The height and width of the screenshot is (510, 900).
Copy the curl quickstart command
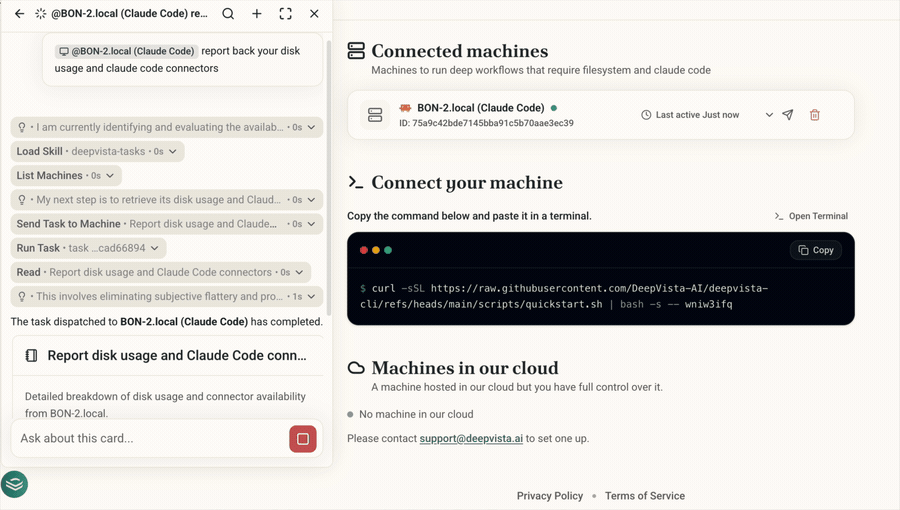(x=816, y=250)
